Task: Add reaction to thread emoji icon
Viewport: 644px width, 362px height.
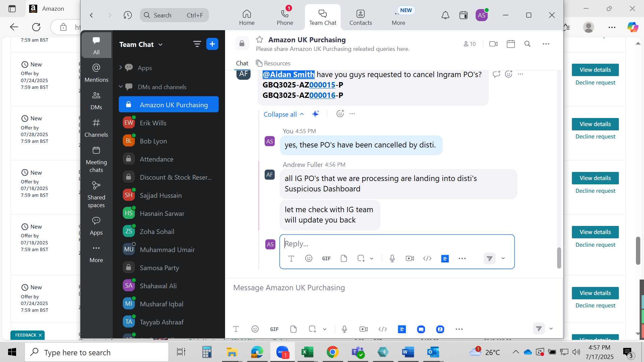Action: 340,114
